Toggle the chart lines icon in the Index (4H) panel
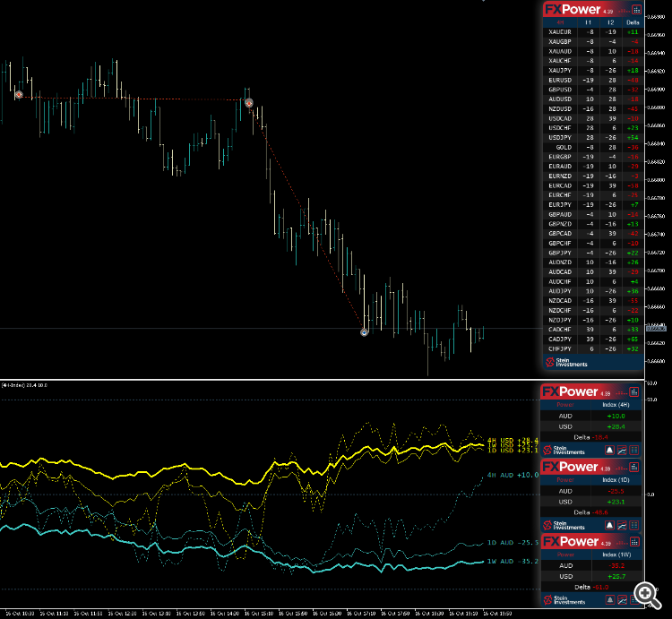Image resolution: width=672 pixels, height=619 pixels. 622,451
